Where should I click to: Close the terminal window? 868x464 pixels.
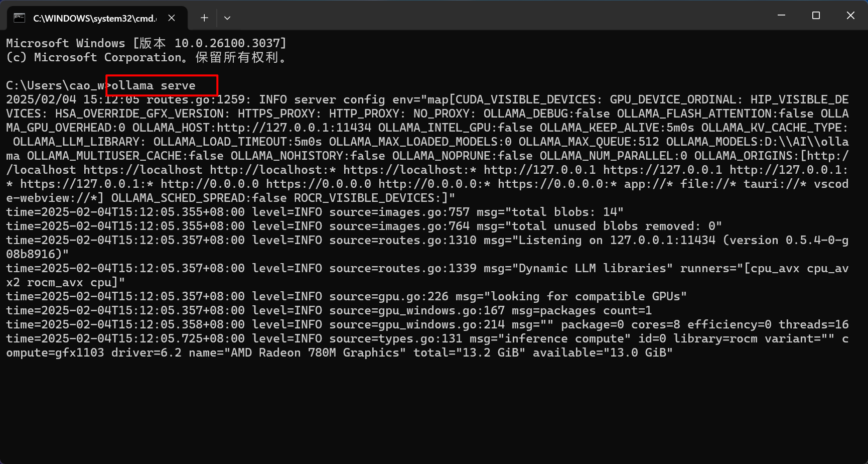850,16
